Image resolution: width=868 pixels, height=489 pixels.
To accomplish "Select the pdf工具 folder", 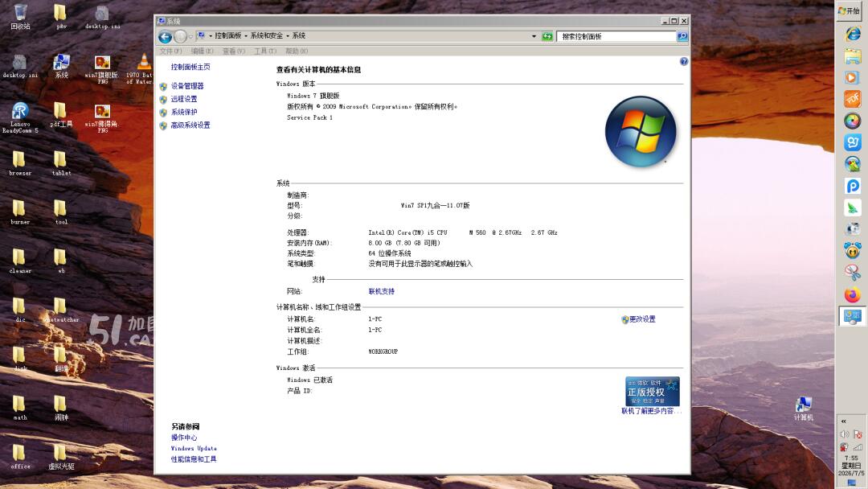I will pyautogui.click(x=61, y=115).
